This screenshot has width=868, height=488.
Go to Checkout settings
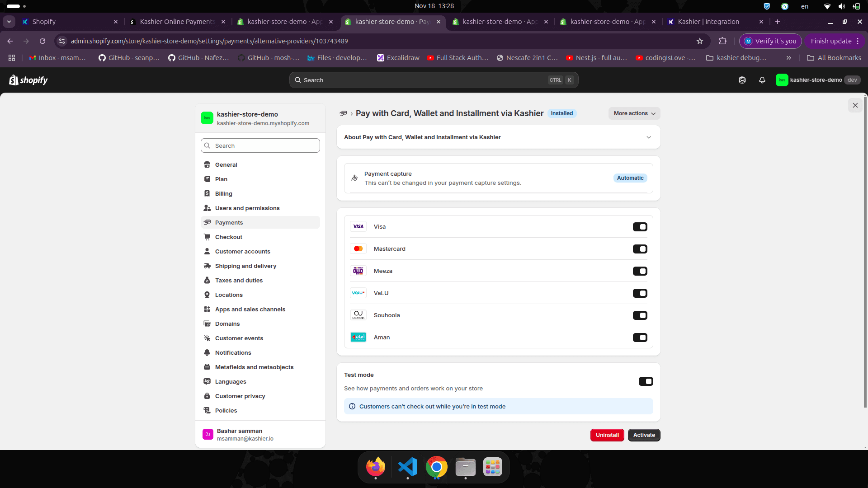(260, 237)
